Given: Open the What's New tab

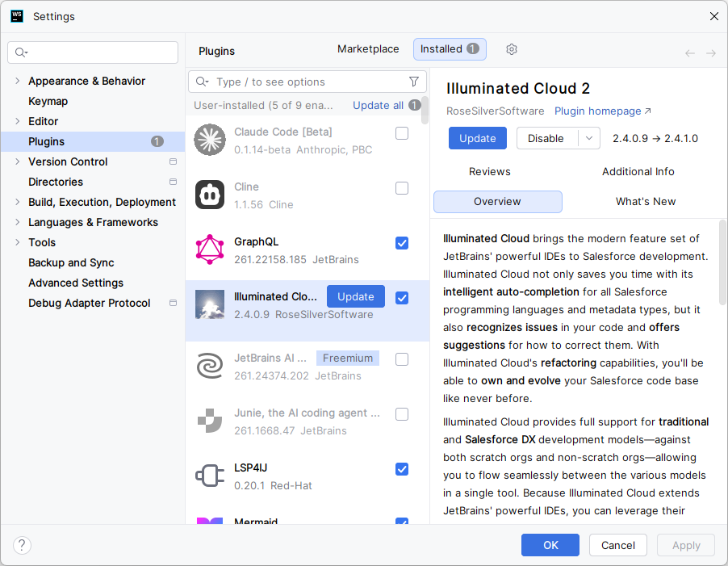Looking at the screenshot, I should pos(646,202).
